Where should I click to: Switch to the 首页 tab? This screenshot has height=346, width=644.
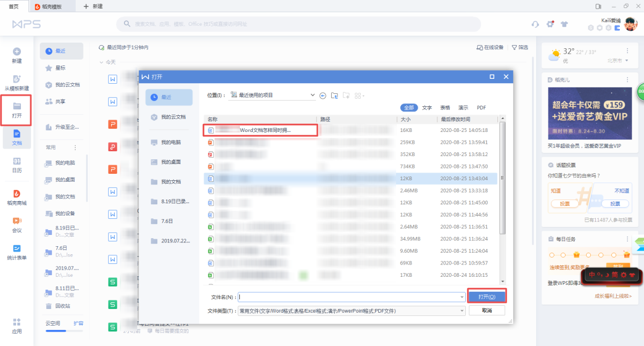click(x=14, y=6)
